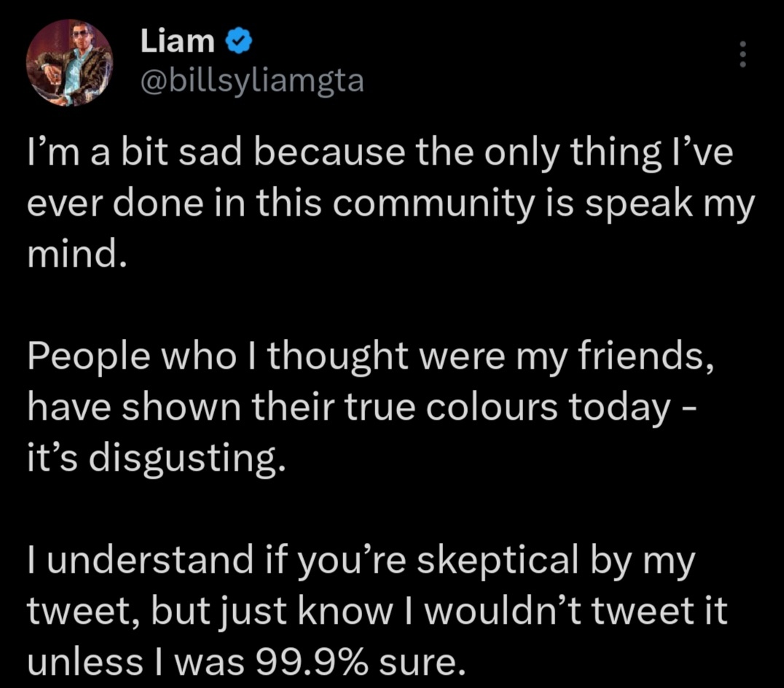Screen dimensions: 784x688
Task: Click the text "it's disgusting."
Action: click(x=157, y=459)
